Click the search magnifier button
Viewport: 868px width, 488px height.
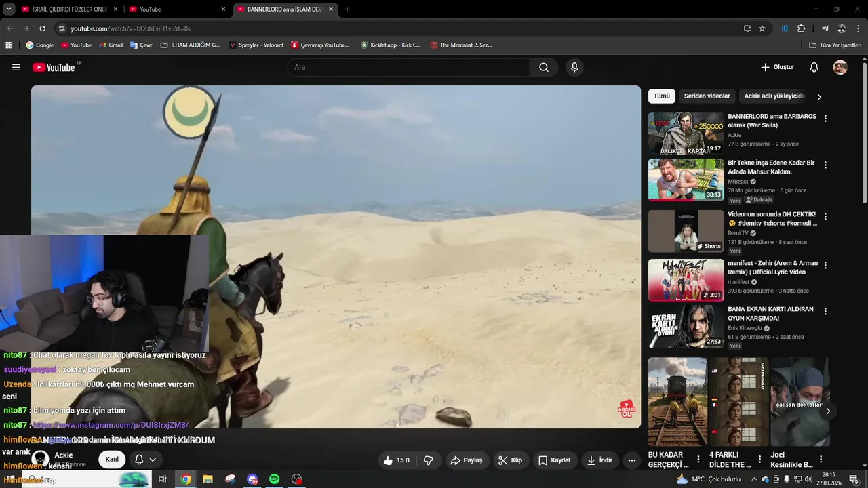(x=544, y=67)
